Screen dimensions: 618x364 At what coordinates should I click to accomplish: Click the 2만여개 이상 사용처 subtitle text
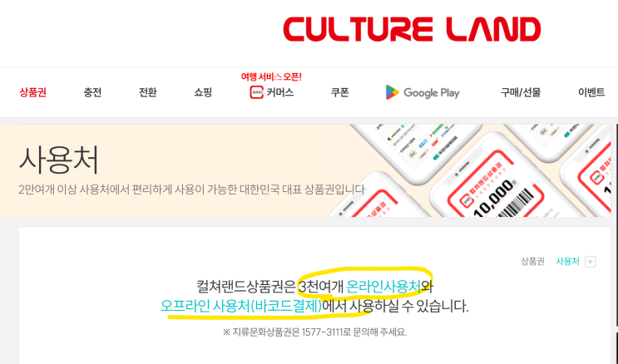[191, 189]
